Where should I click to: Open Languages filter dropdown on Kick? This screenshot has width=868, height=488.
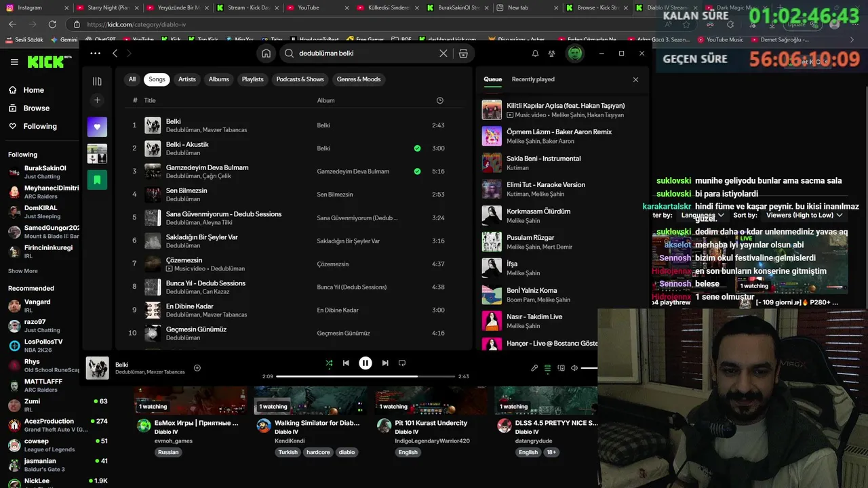[x=703, y=215]
